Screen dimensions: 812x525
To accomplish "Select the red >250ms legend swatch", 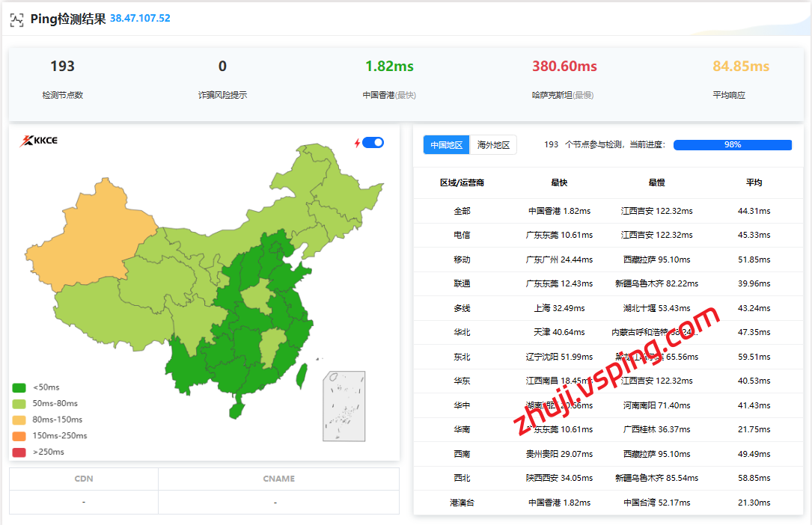I will pos(19,452).
